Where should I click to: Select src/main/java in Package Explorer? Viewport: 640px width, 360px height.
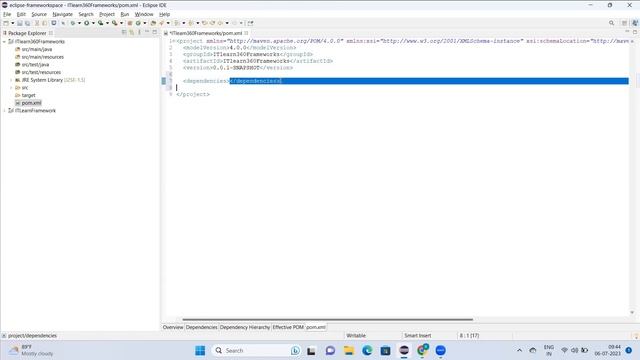click(37, 49)
